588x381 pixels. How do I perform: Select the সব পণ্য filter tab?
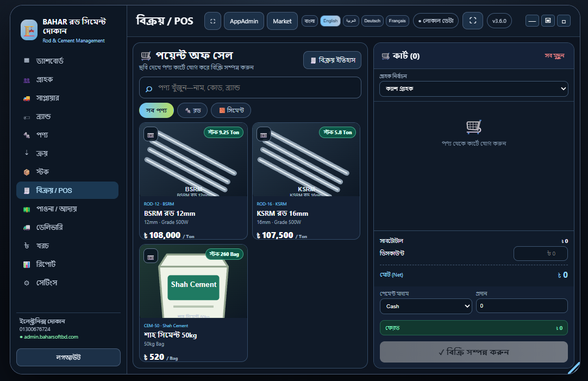[157, 110]
